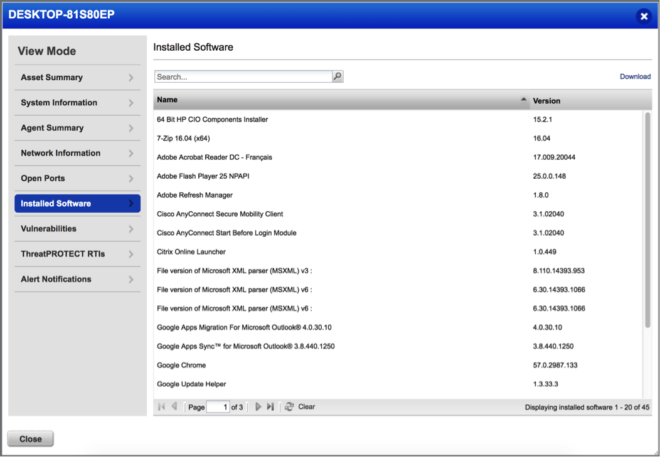
Task: Go to next page arrow
Action: [x=258, y=407]
